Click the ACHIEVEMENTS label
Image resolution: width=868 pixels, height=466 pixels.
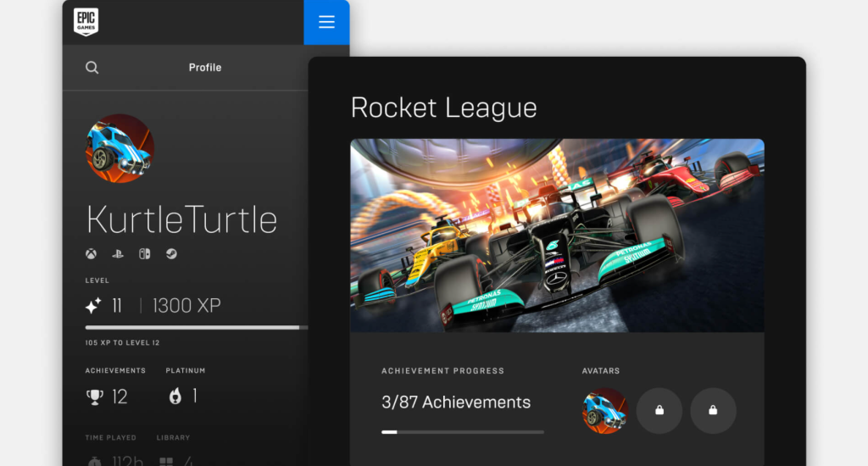click(x=115, y=370)
